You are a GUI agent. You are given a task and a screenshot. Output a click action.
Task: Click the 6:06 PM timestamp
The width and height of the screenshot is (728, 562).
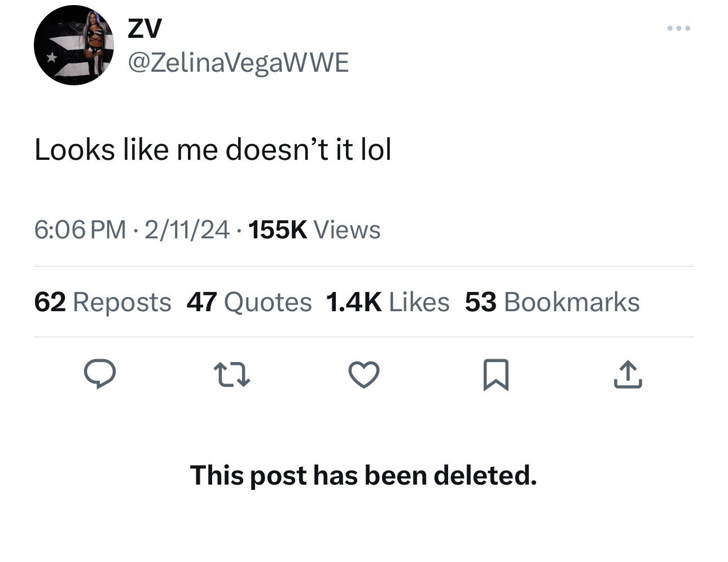[x=80, y=230]
